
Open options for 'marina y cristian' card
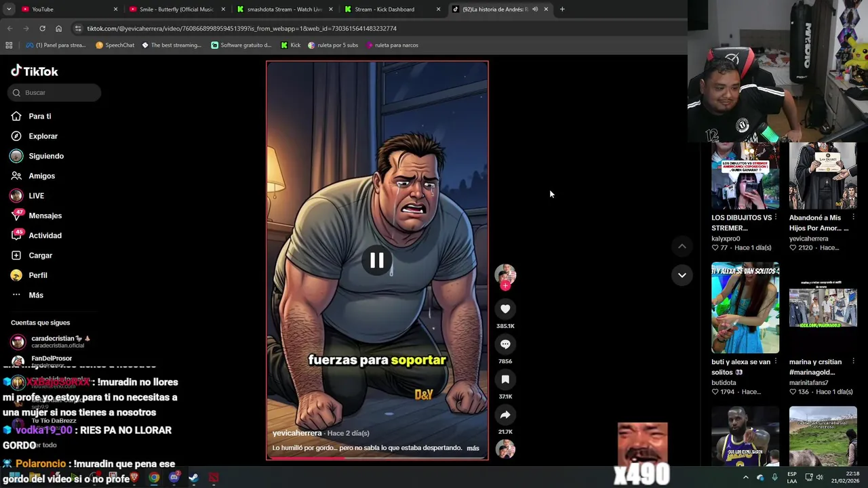[x=853, y=362]
